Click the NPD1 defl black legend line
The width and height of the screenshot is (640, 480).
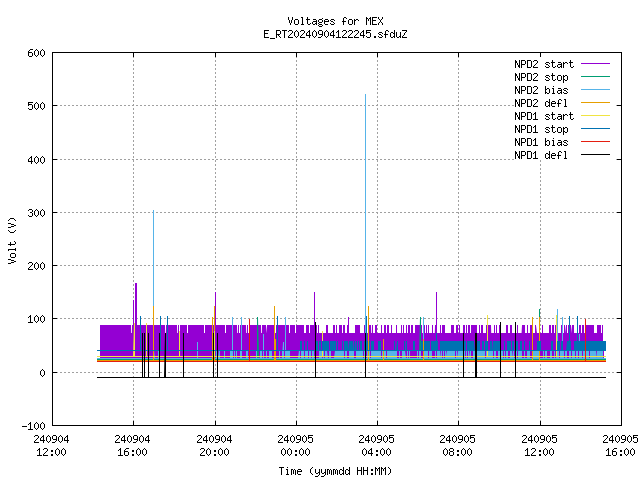595,155
